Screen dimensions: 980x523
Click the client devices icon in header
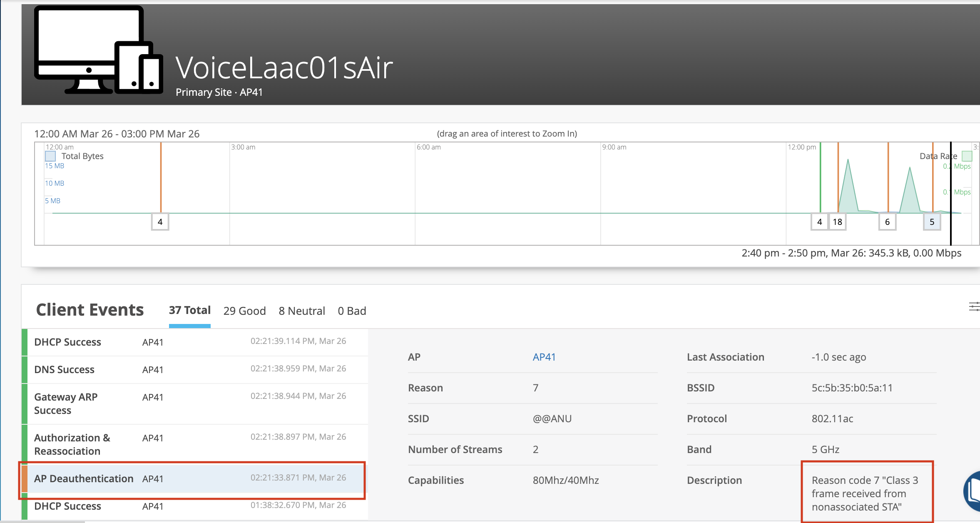click(98, 50)
